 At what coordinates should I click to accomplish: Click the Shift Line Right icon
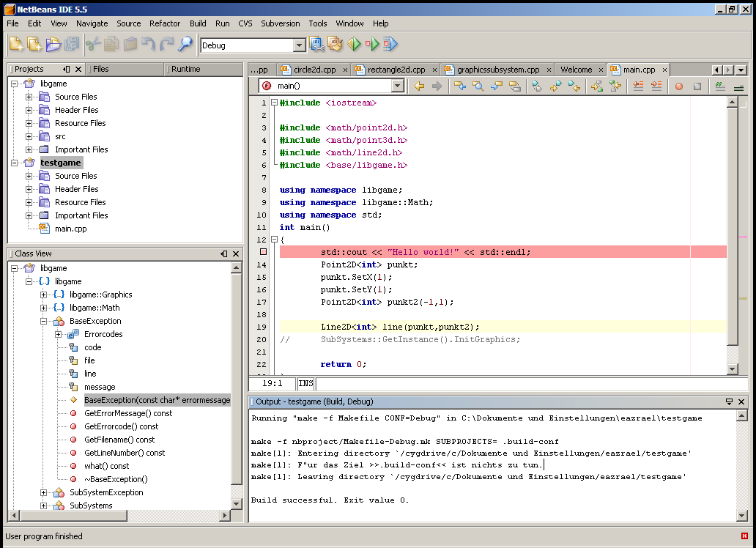point(656,86)
